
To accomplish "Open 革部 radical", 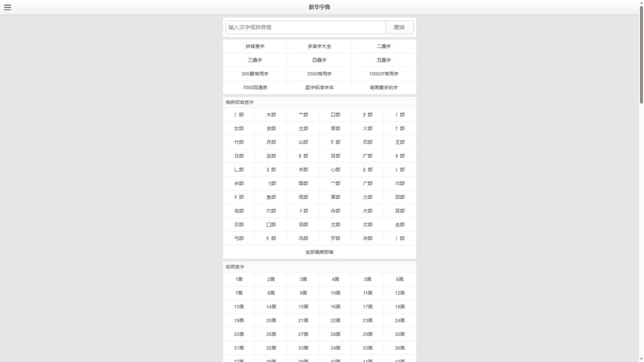I will 335,198.
